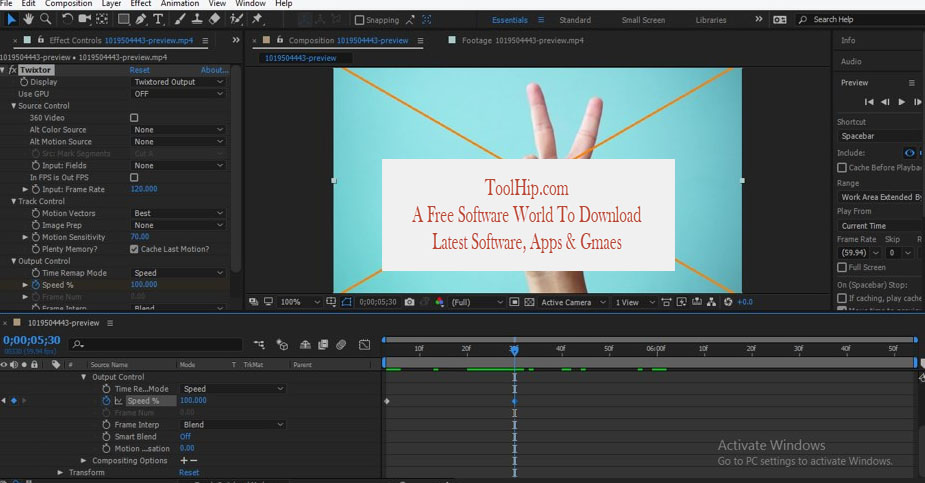Click the current-time indicator on the timeline ruler
The image size is (925, 483).
[x=514, y=350]
